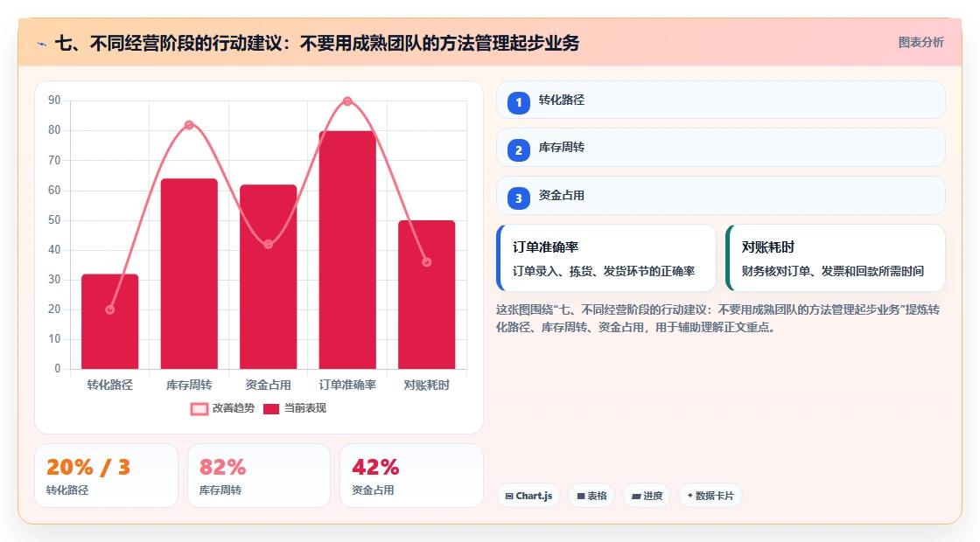This screenshot has height=542, width=980.
Task: Open the 订单准确率 card
Action: (606, 258)
